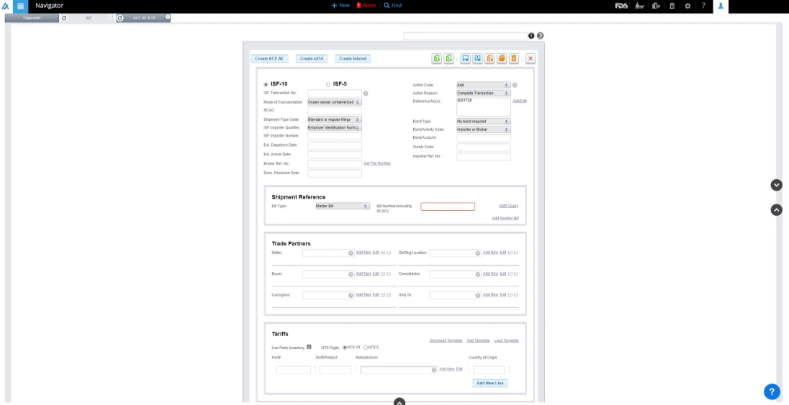Click New in the top menu
The image size is (789, 405).
pos(341,6)
